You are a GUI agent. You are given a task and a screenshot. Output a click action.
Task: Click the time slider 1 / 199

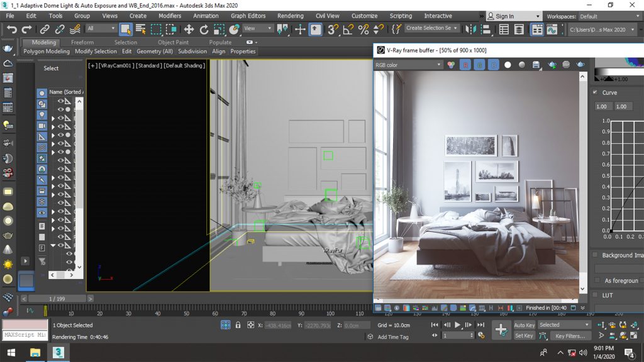[x=57, y=299]
